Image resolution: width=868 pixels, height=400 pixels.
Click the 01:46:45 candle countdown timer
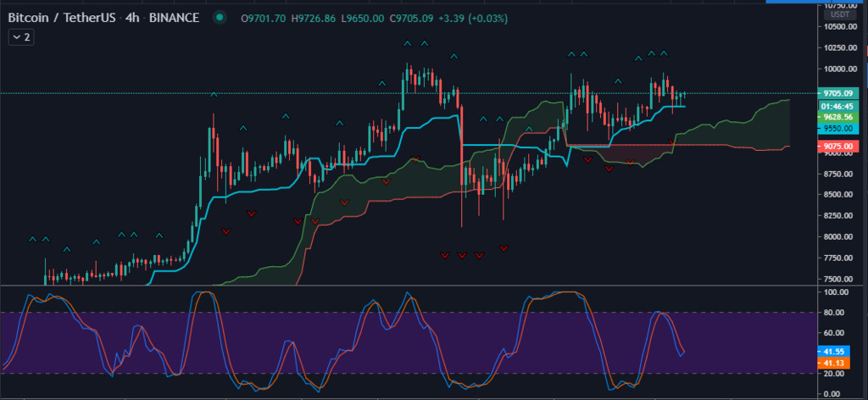click(836, 106)
